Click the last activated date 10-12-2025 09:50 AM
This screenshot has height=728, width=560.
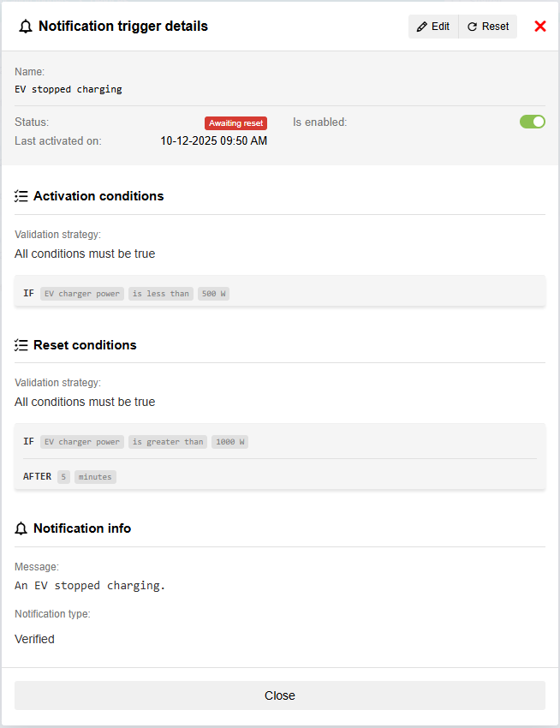tap(214, 140)
